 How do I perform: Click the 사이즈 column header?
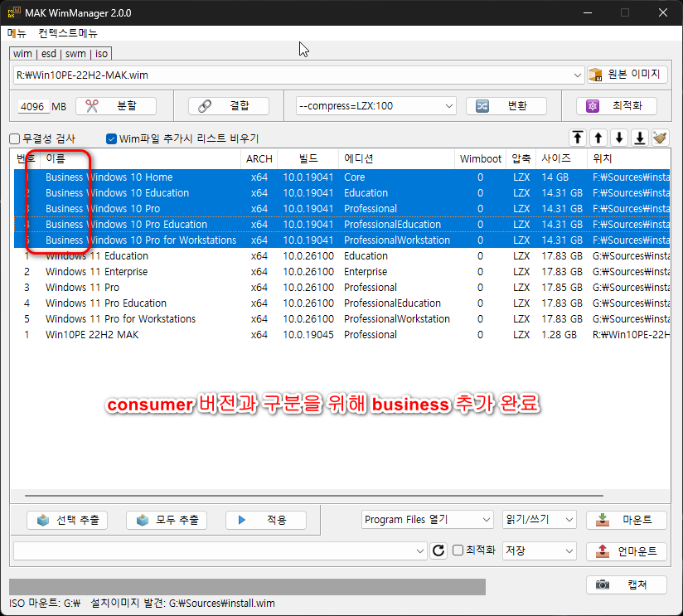point(561,158)
